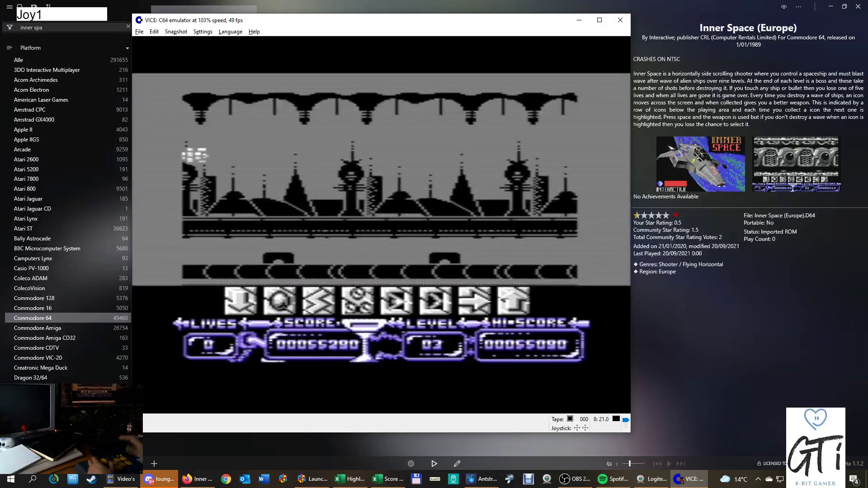This screenshot has width=868, height=488.
Task: Open the weather 14°C widget
Action: [734, 479]
